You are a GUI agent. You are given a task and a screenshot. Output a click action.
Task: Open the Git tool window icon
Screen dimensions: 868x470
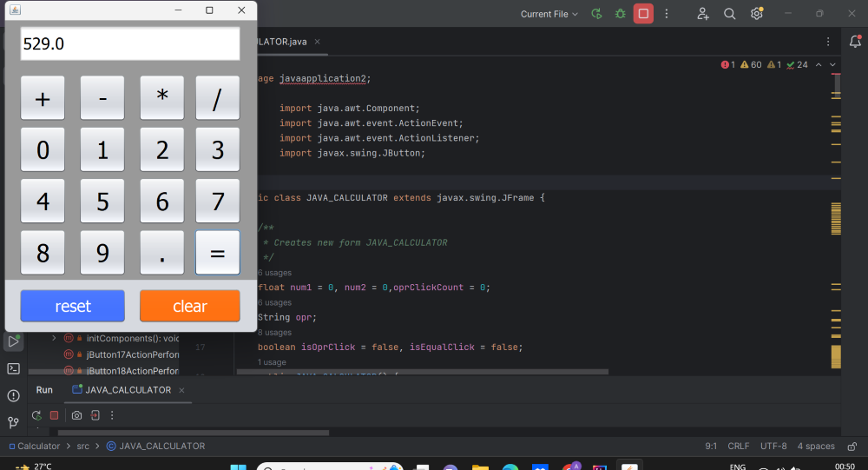(14, 422)
